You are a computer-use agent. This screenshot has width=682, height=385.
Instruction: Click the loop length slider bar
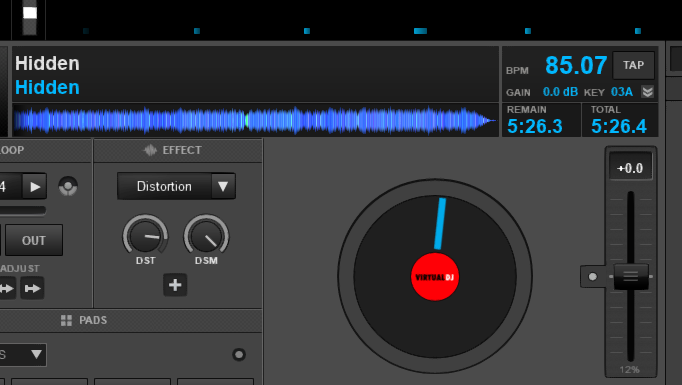point(23,211)
